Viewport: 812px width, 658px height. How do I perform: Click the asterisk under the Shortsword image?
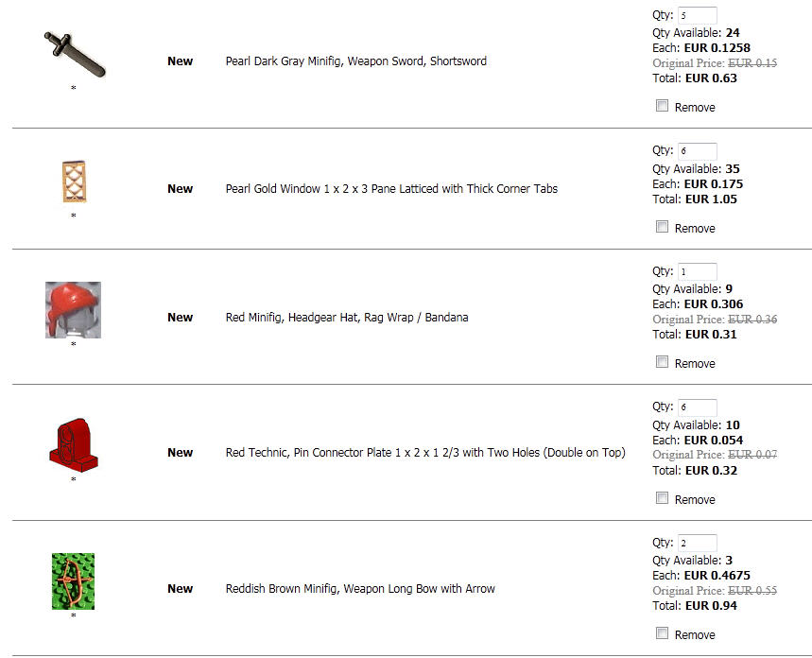pos(74,88)
